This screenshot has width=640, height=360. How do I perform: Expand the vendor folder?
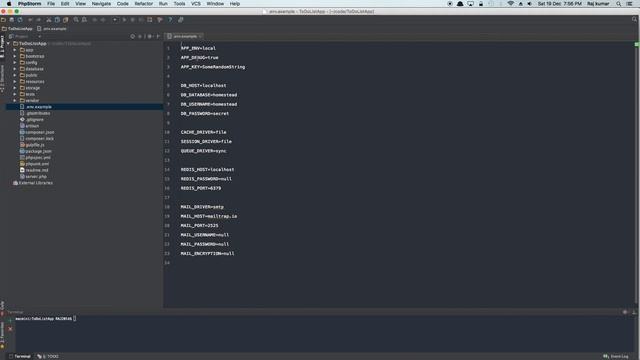click(15, 100)
